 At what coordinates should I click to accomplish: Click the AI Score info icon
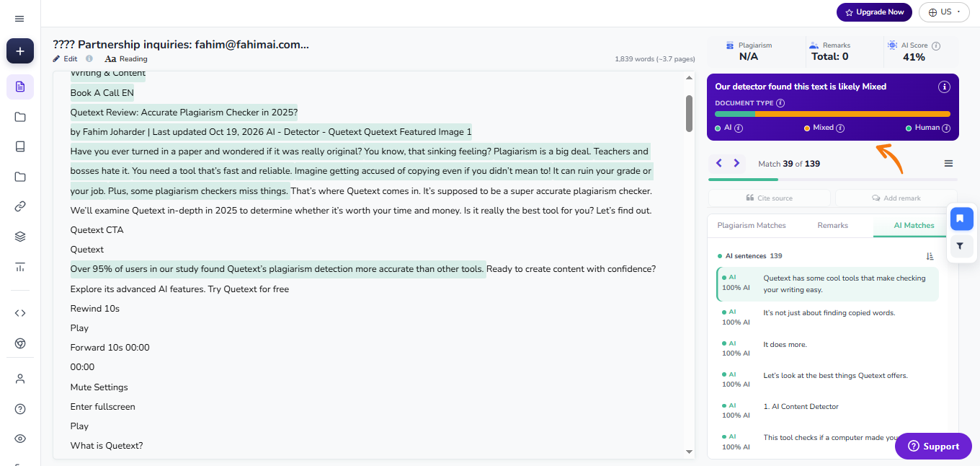click(x=936, y=45)
